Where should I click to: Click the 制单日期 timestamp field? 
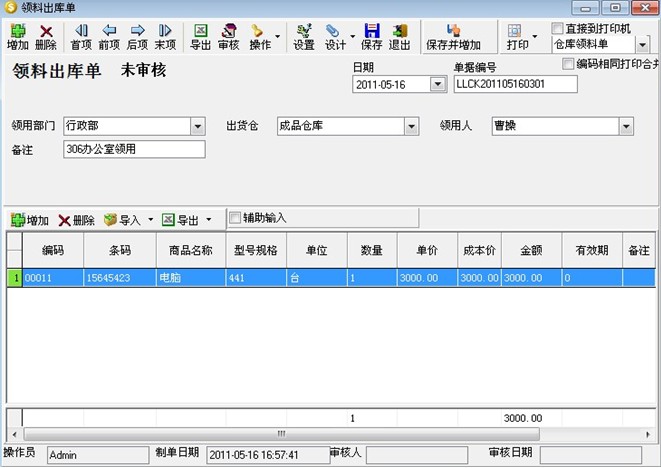click(x=268, y=455)
